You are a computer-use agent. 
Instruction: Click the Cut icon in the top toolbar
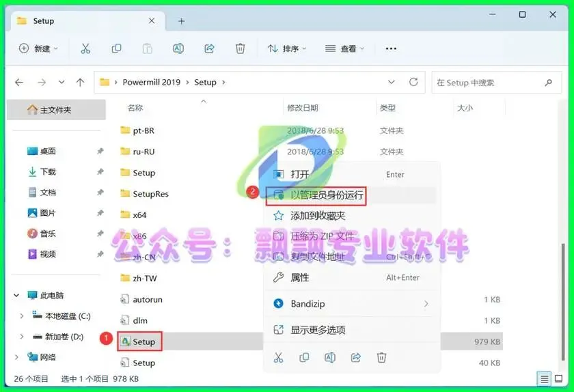[85, 48]
